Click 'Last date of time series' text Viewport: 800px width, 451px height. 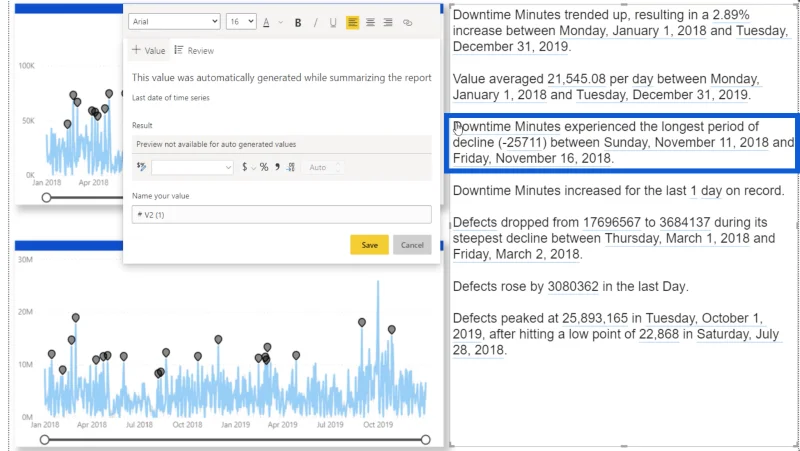click(170, 98)
